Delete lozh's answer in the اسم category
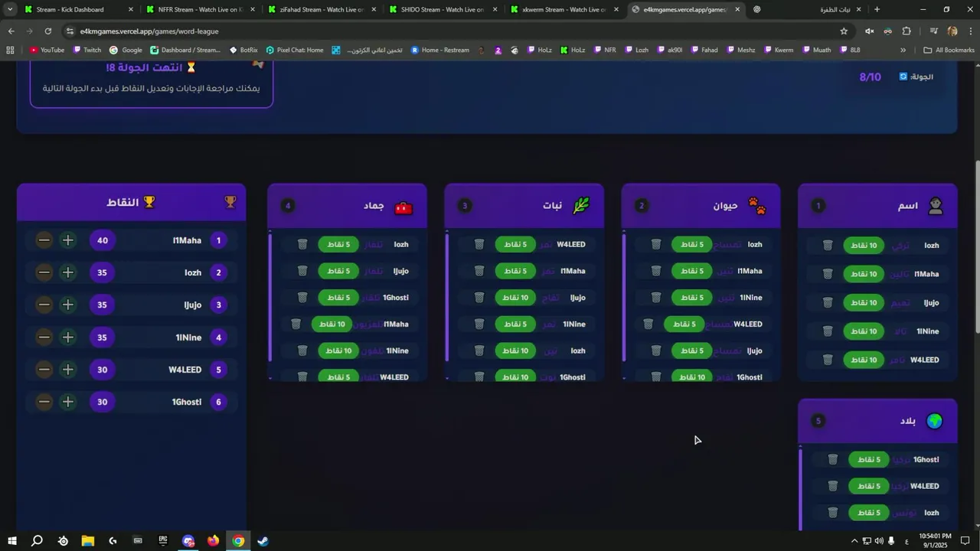The height and width of the screenshot is (551, 980). coord(828,245)
